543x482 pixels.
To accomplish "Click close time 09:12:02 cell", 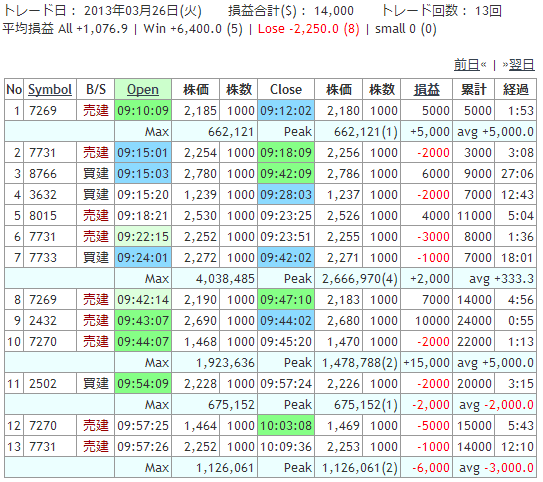I will pos(286,111).
